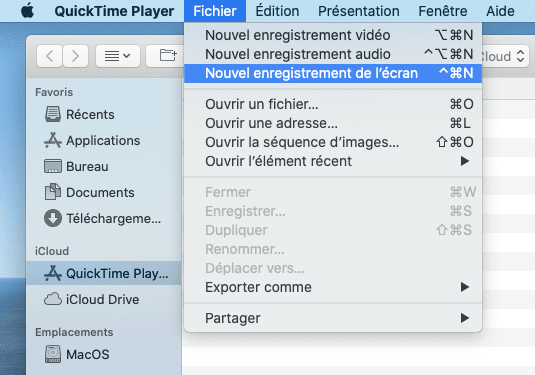Go back in the file browser
This screenshot has width=535, height=375.
pos(49,56)
